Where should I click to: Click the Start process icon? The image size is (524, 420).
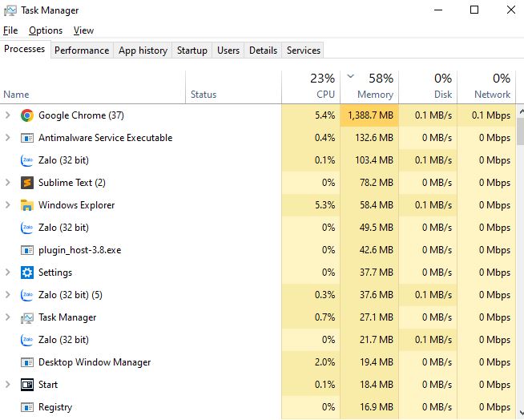click(x=27, y=385)
